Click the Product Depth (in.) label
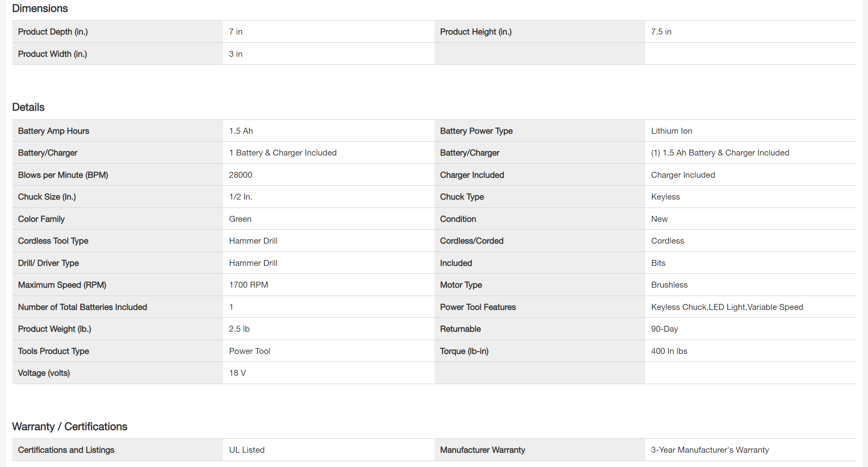 click(53, 32)
